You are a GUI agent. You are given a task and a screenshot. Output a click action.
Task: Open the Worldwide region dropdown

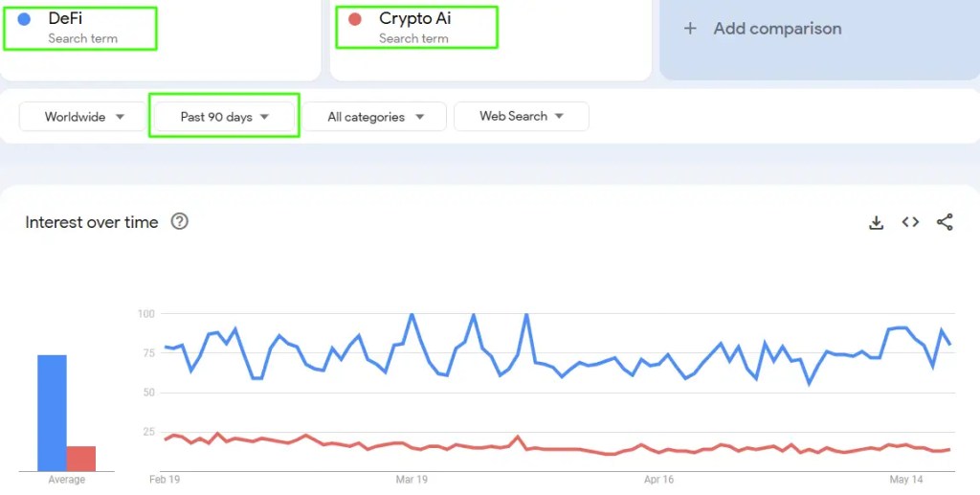[x=83, y=117]
